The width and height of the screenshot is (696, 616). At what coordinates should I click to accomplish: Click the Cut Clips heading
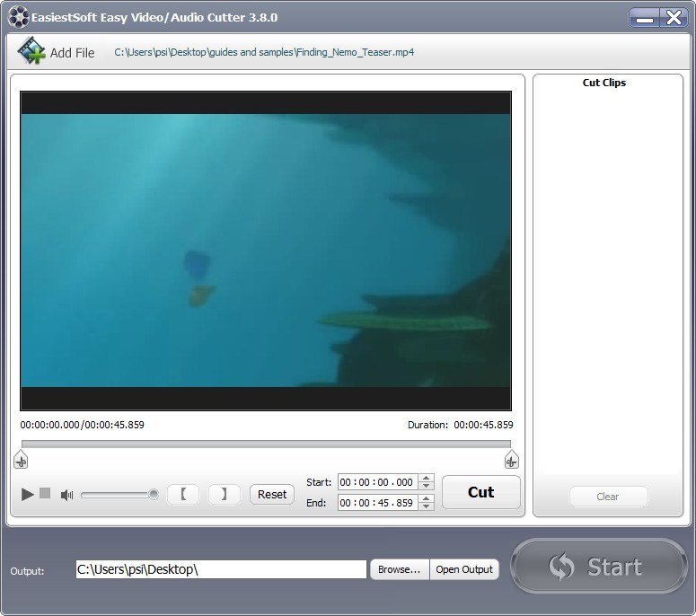coord(604,83)
